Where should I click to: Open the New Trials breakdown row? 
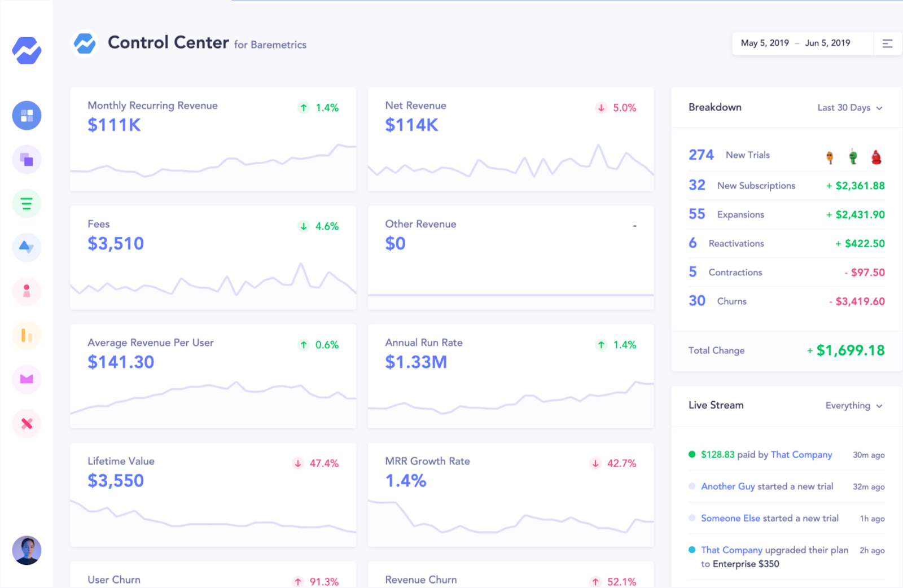(x=786, y=155)
